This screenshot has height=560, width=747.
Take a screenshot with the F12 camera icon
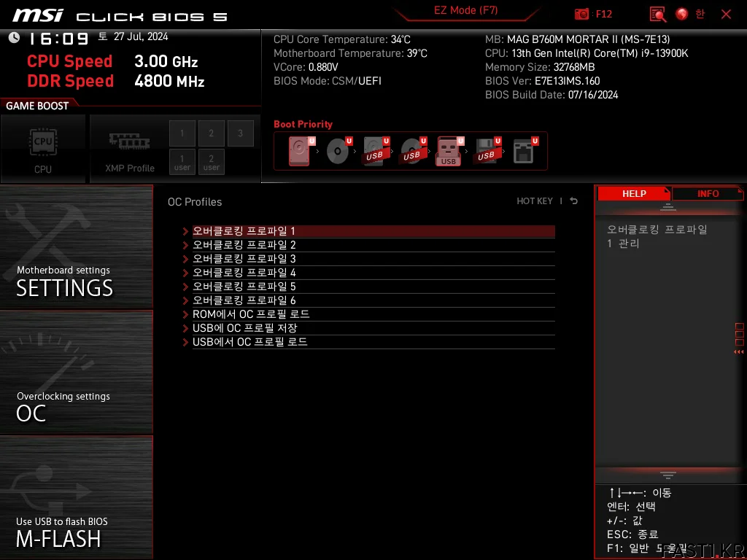click(x=581, y=14)
